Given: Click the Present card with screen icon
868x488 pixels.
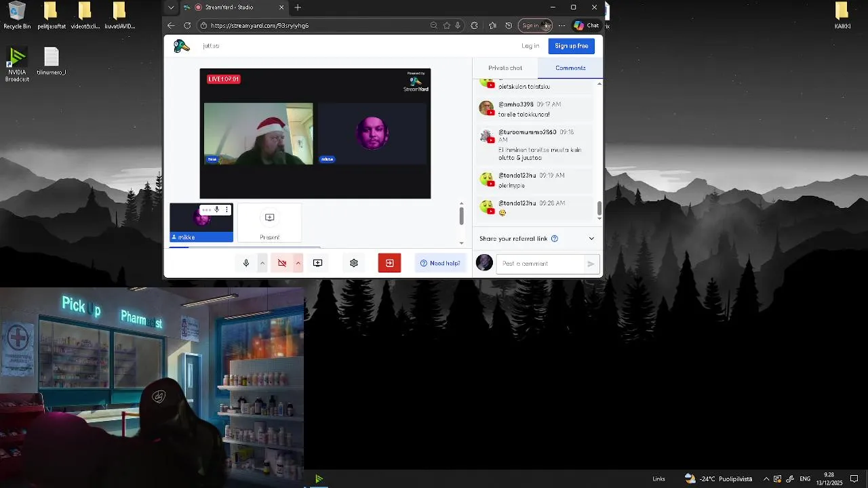Looking at the screenshot, I should [x=269, y=223].
